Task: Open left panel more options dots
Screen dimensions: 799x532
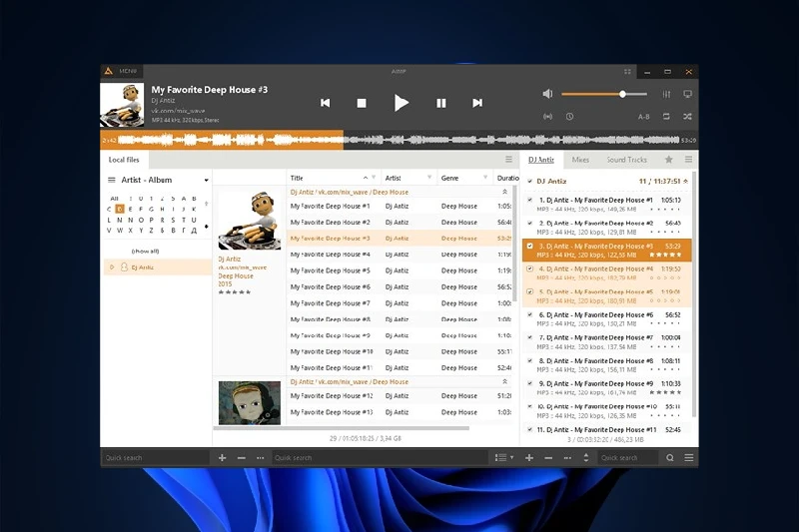Action: point(261,458)
